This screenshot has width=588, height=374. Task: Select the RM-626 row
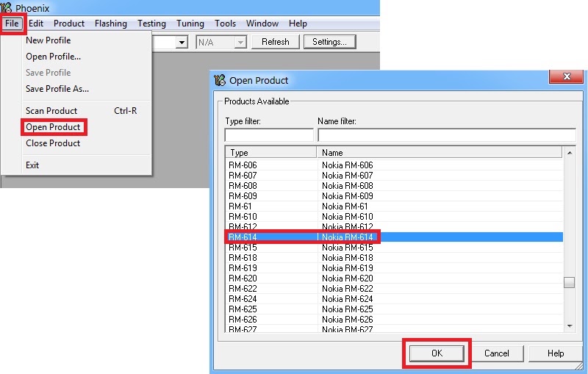394,320
